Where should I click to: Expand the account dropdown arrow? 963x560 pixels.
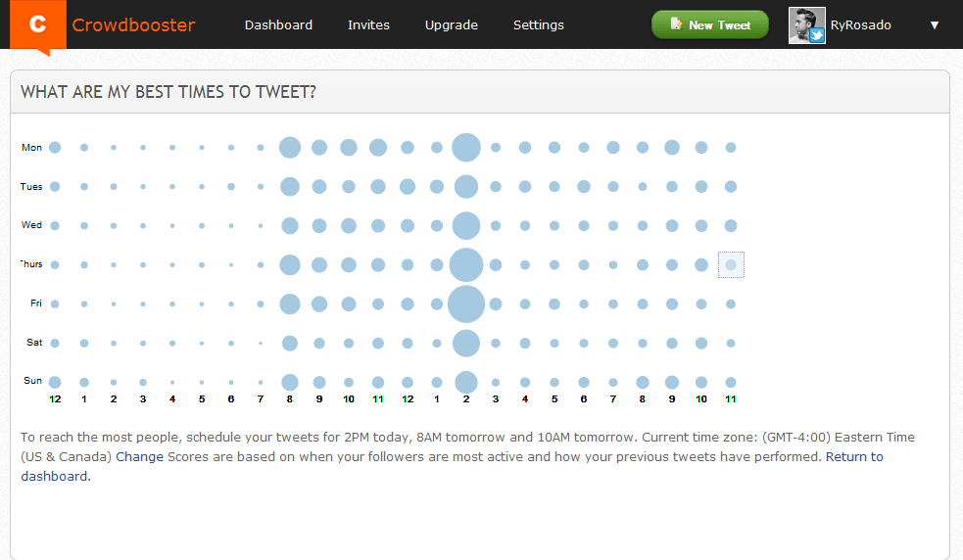click(934, 25)
